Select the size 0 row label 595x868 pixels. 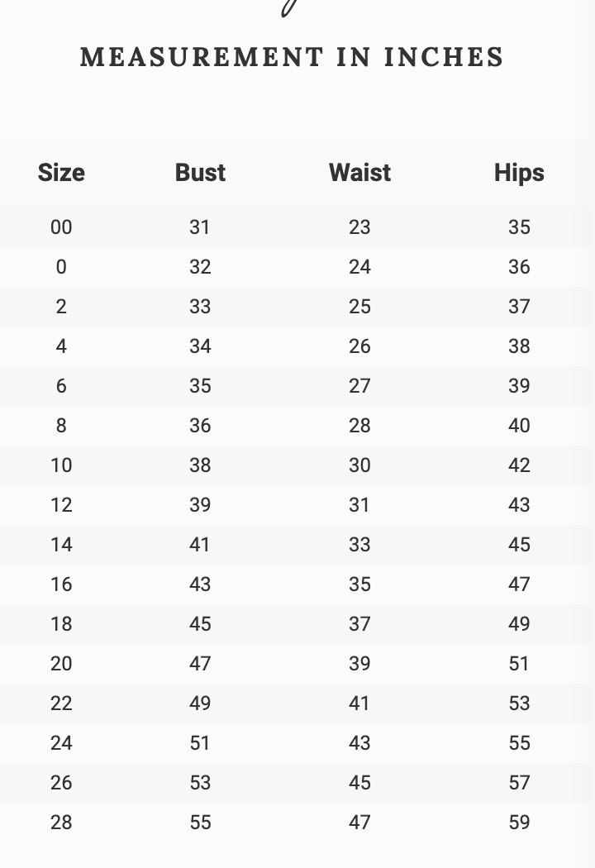pyautogui.click(x=61, y=267)
